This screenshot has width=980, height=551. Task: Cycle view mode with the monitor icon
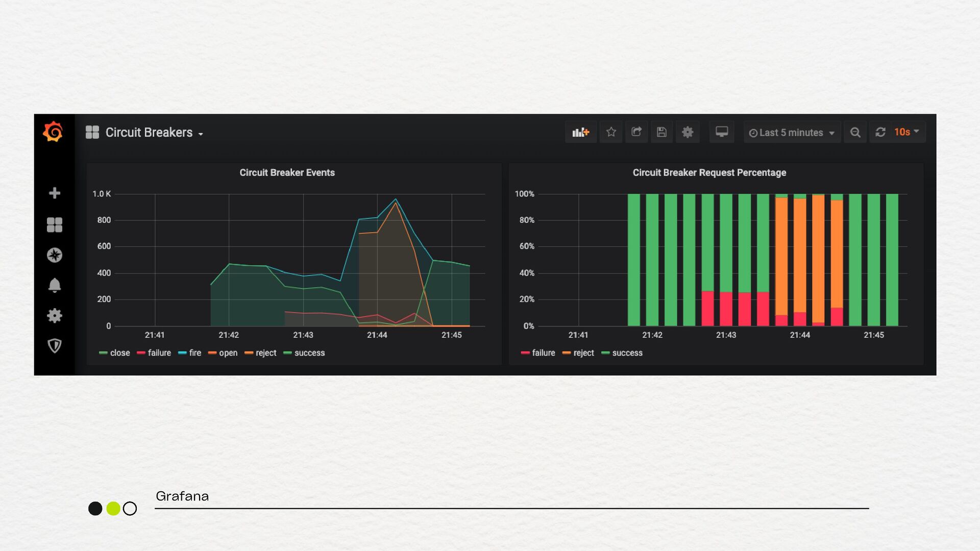pyautogui.click(x=722, y=132)
